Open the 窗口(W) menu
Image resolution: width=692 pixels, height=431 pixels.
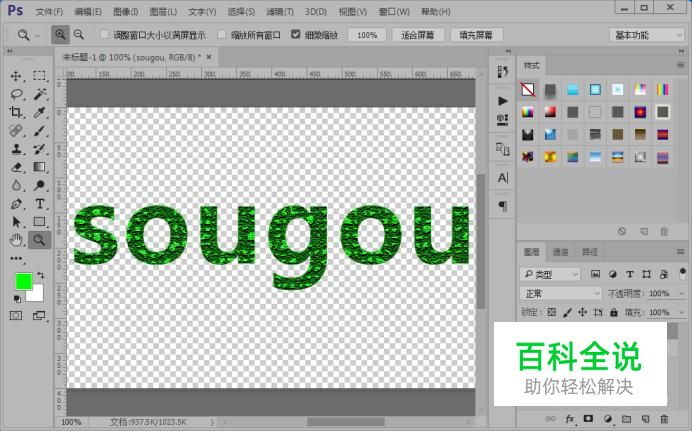pyautogui.click(x=394, y=12)
